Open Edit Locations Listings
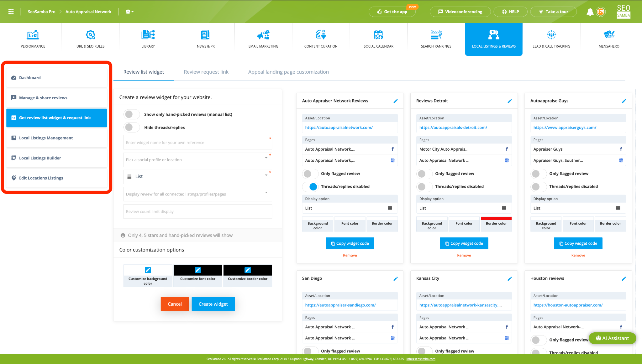 tap(57, 178)
